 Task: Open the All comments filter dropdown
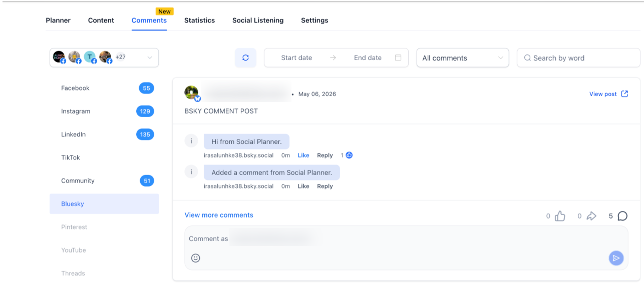click(463, 57)
